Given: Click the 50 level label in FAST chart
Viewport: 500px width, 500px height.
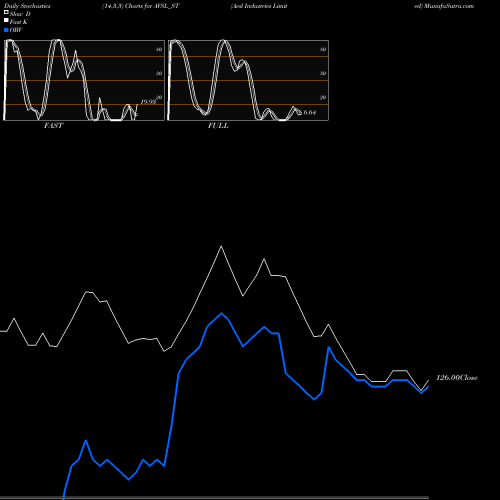Looking at the screenshot, I should pos(159,73).
